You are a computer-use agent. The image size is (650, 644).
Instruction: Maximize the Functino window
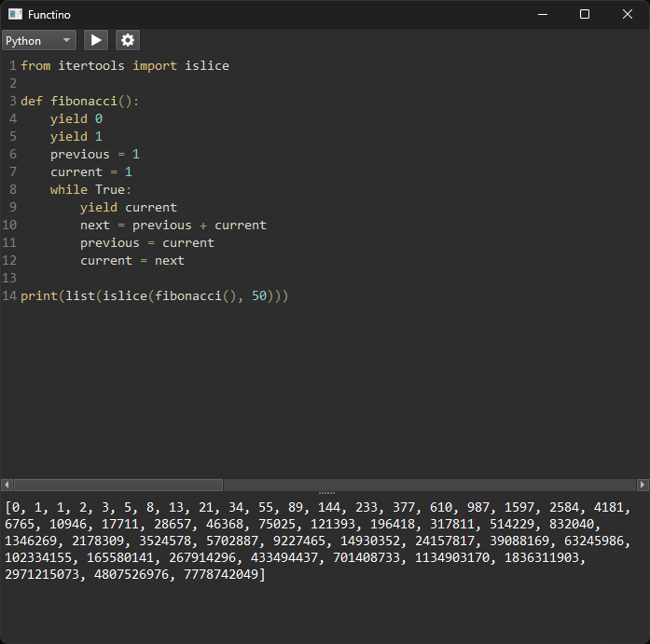point(585,15)
